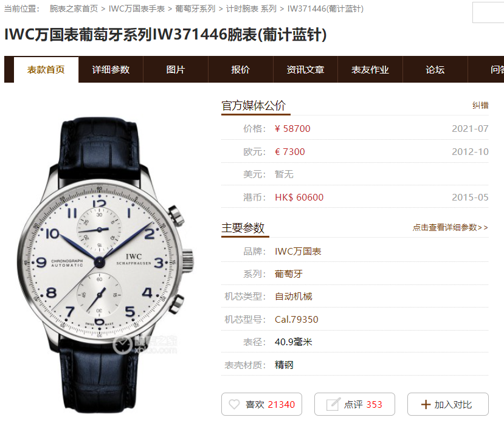504x423 pixels.
Task: Select the 表款首页 tab
Action: [x=46, y=69]
